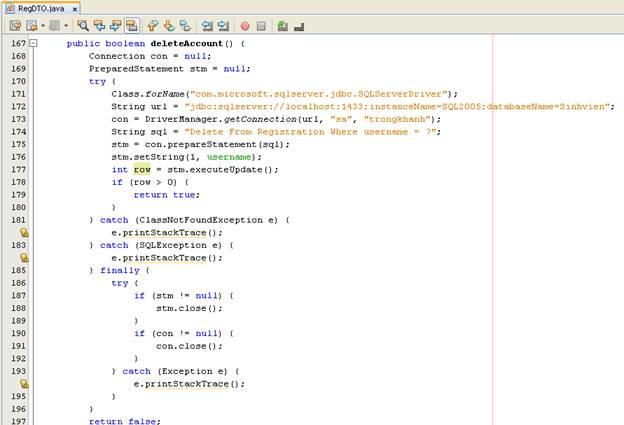Screen dimensions: 624x425
Task: Click 'forName' on line 171
Action: [165, 94]
